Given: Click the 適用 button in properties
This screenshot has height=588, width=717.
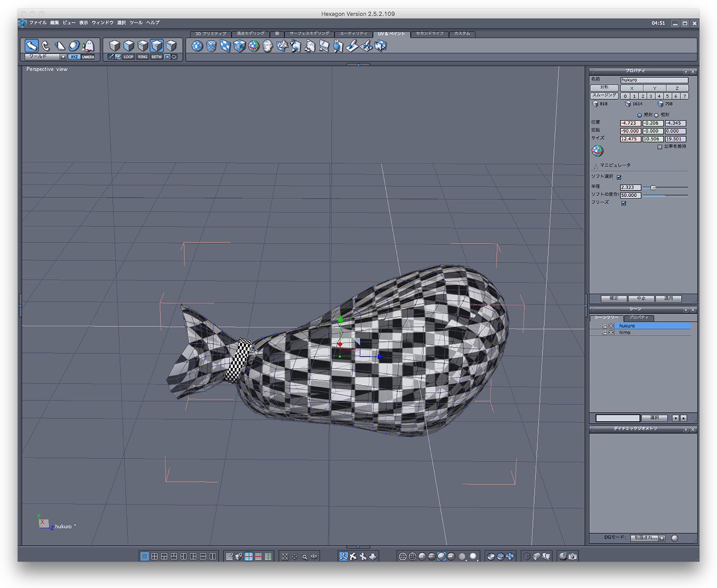Looking at the screenshot, I should coord(668,298).
